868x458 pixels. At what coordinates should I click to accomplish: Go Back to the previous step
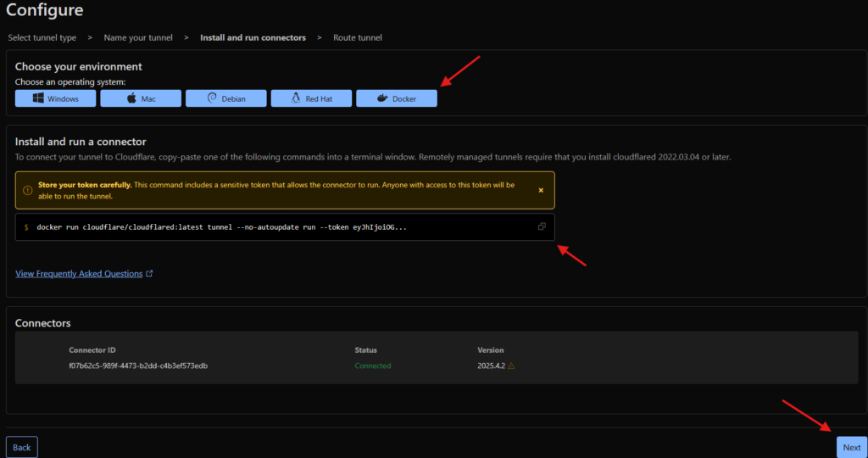(21, 448)
